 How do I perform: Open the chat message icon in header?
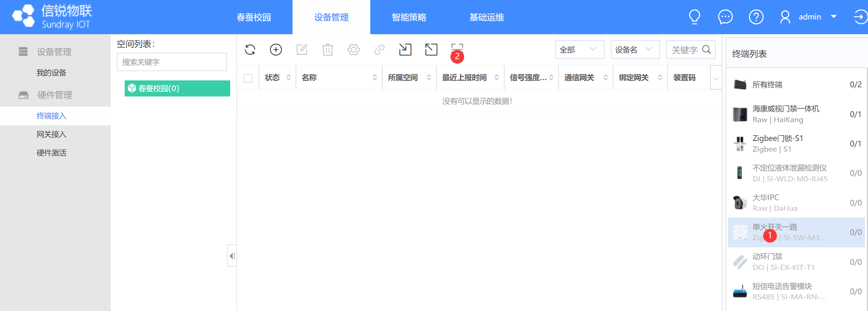[725, 16]
